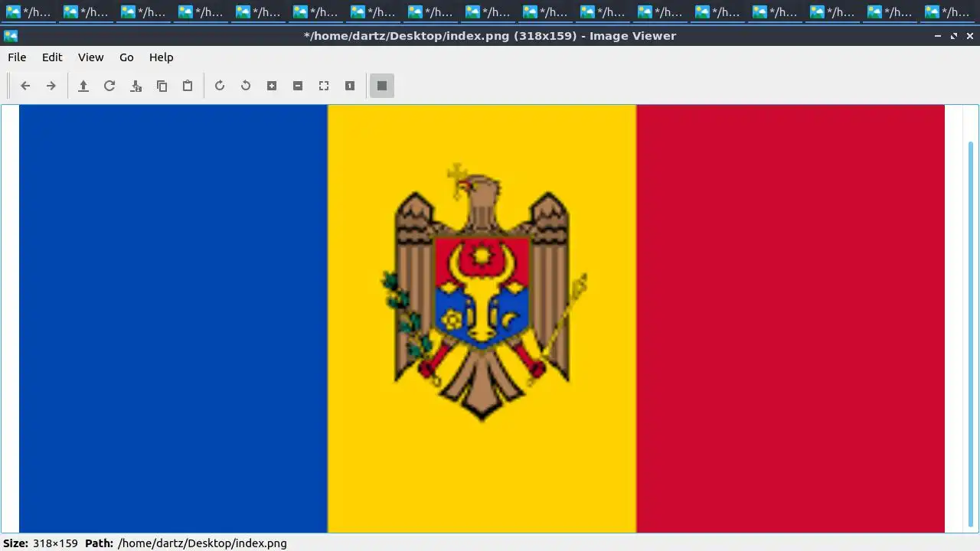
Task: Minimize the Image Viewer window
Action: pos(938,36)
